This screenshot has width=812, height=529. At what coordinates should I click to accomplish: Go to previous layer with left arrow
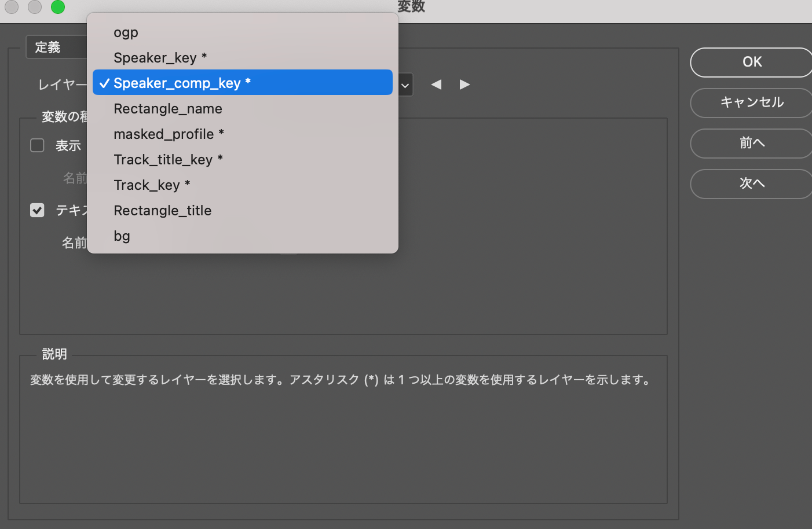click(436, 85)
